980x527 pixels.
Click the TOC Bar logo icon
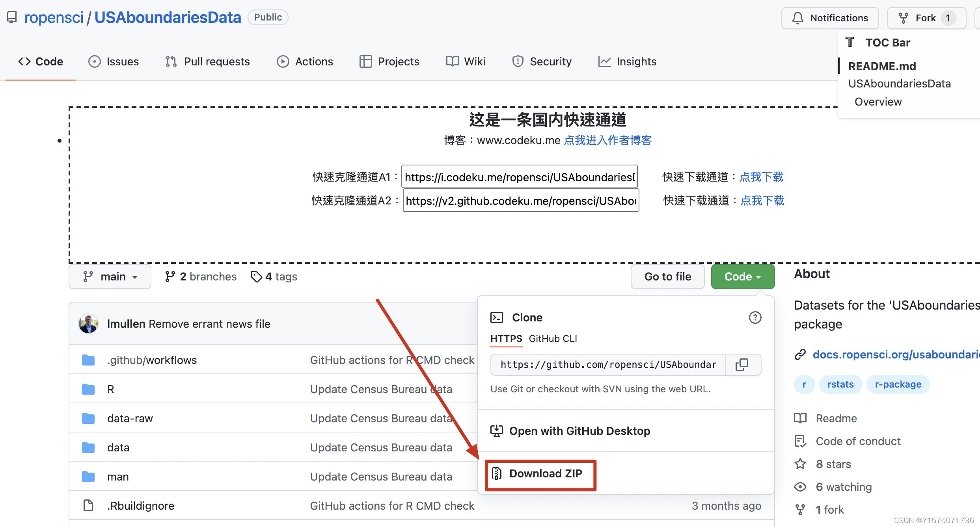850,42
